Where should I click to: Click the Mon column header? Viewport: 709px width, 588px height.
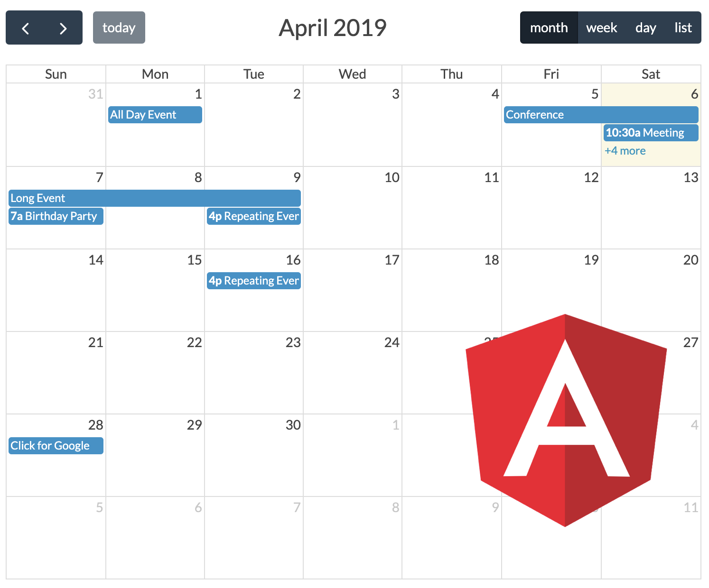(155, 74)
